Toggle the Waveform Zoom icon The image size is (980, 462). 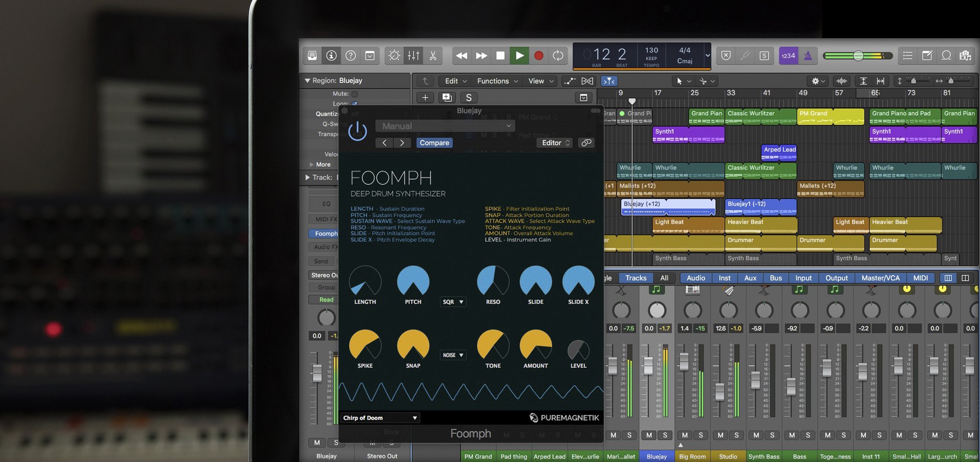click(841, 81)
